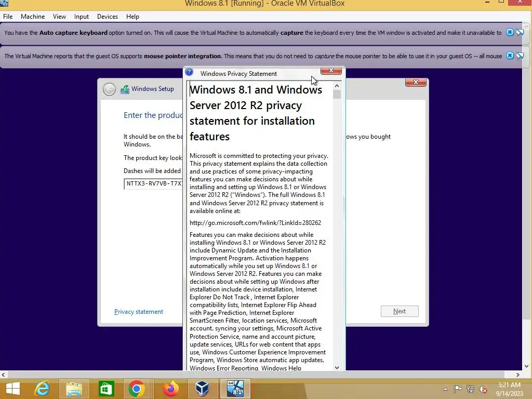Launch Google Chrome from the taskbar

137,389
